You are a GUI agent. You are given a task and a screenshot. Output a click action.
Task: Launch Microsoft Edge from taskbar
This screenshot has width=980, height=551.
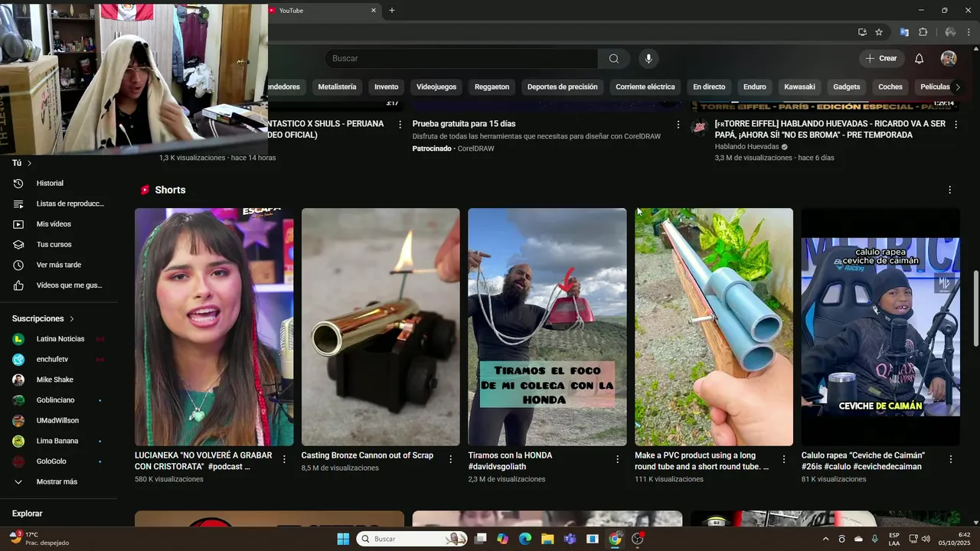click(525, 539)
